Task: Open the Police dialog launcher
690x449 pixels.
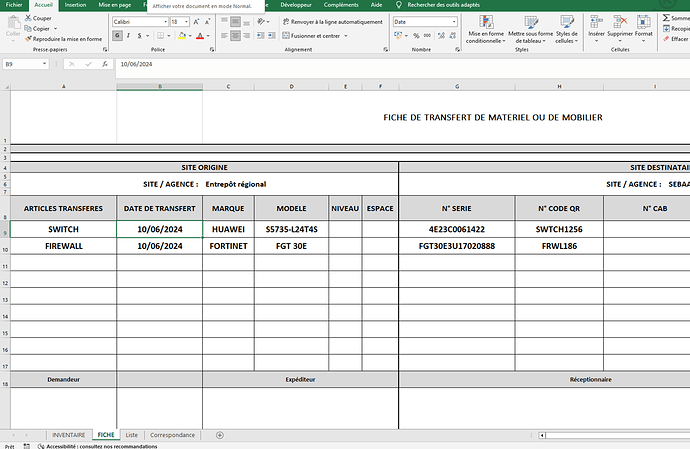Action: (212, 50)
